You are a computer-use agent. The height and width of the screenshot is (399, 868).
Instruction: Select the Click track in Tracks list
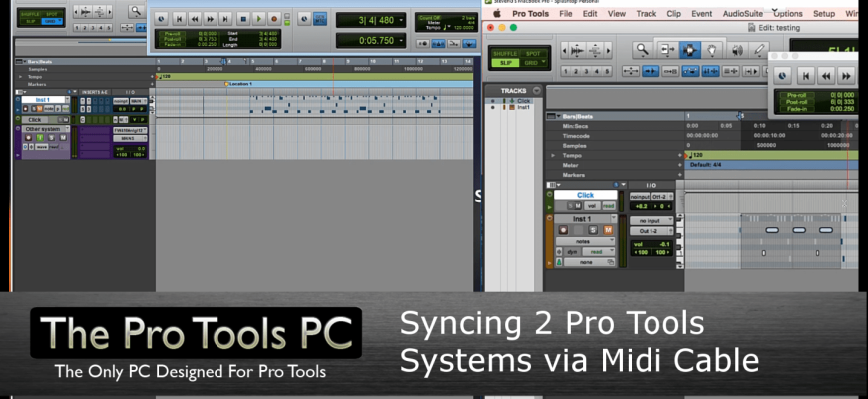pos(525,101)
